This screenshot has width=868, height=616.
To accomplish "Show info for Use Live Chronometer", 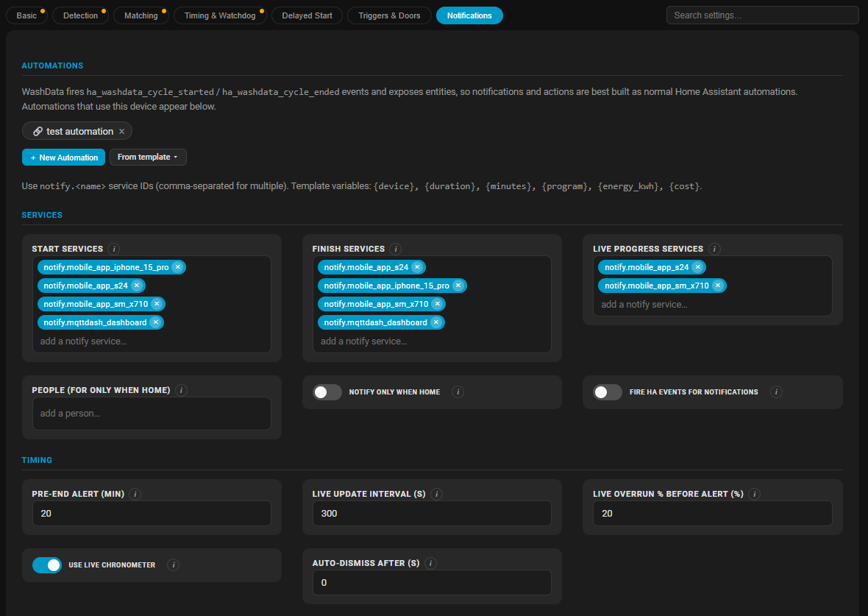I will click(x=174, y=564).
